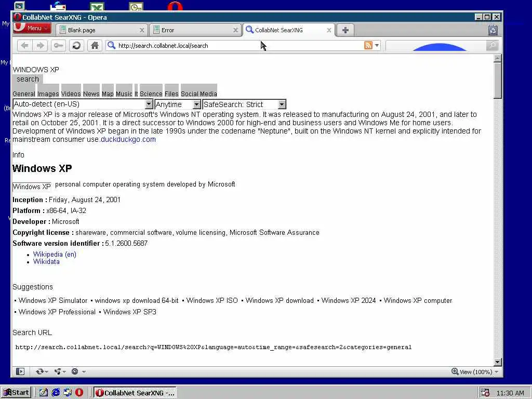Screen dimensions: 532x399
Task: Click the browser search input field
Action: tap(436, 46)
